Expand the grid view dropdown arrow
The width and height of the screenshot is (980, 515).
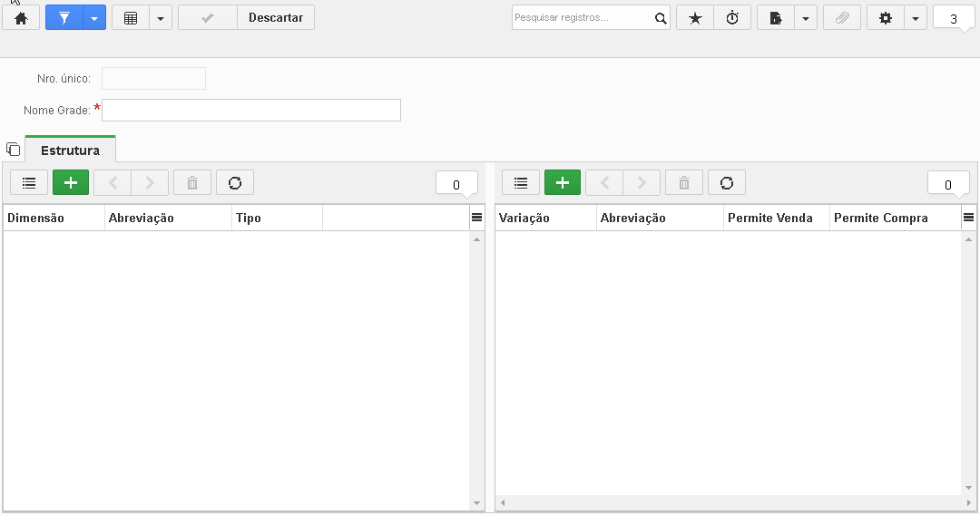tap(161, 18)
